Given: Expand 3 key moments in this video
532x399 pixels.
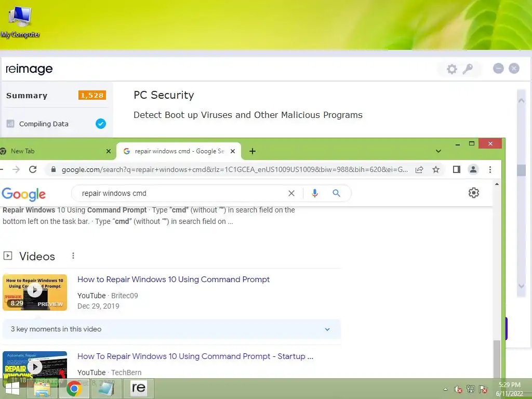Looking at the screenshot, I should [171, 329].
